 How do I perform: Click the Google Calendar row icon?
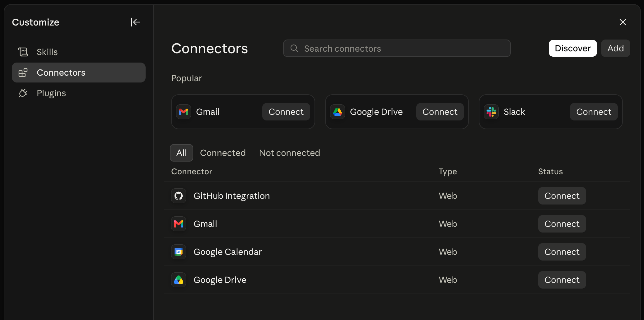(179, 252)
